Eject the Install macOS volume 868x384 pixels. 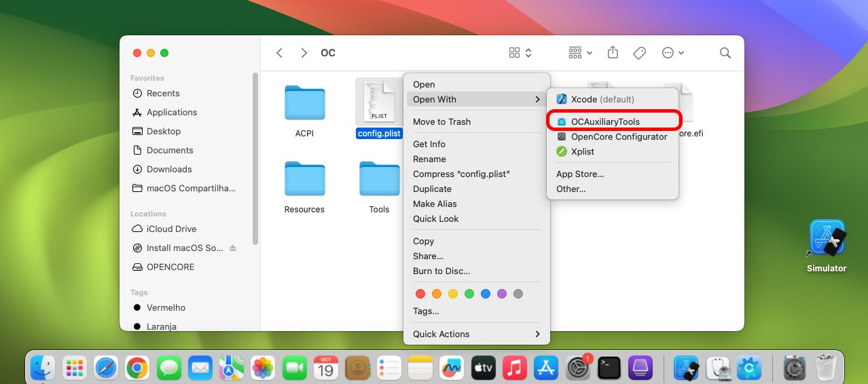[x=233, y=248]
